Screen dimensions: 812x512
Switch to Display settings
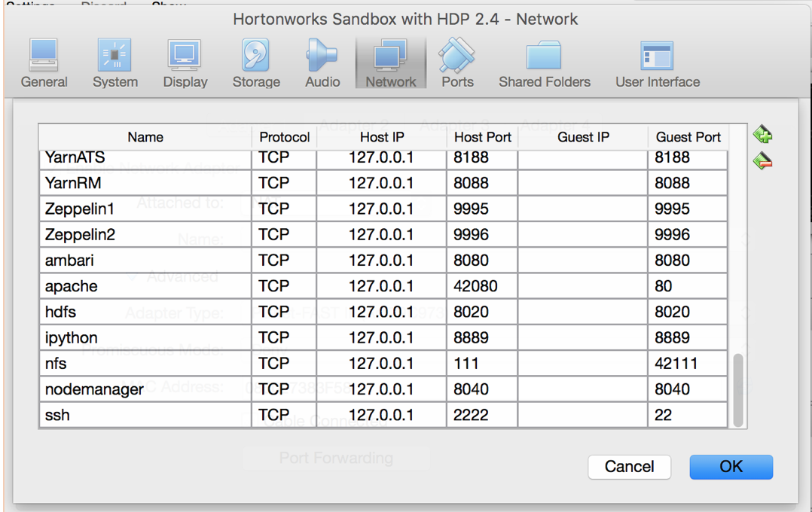pos(185,62)
